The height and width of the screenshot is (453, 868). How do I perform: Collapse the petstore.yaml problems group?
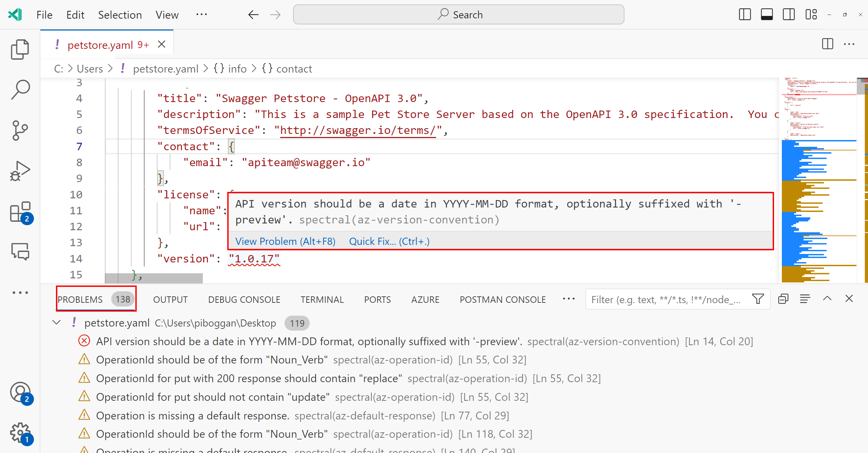(57, 322)
